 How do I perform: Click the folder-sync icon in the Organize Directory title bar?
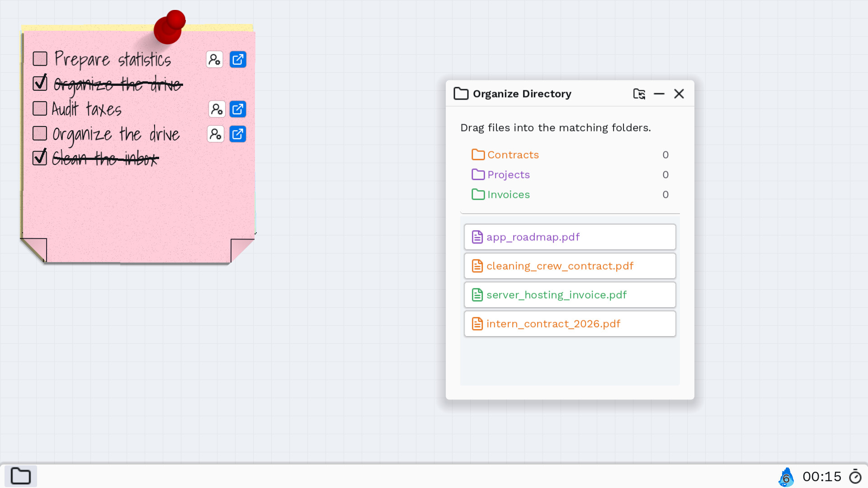[x=639, y=94]
